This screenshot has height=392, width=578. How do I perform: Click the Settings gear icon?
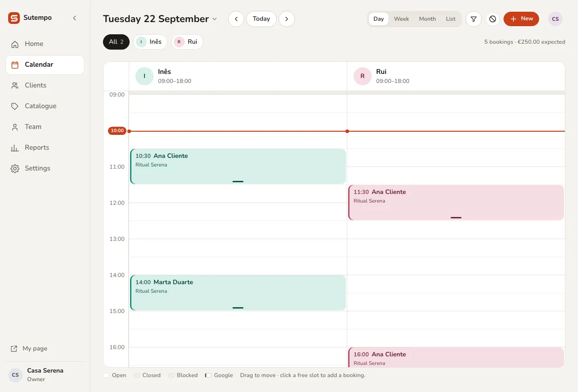[x=15, y=168]
